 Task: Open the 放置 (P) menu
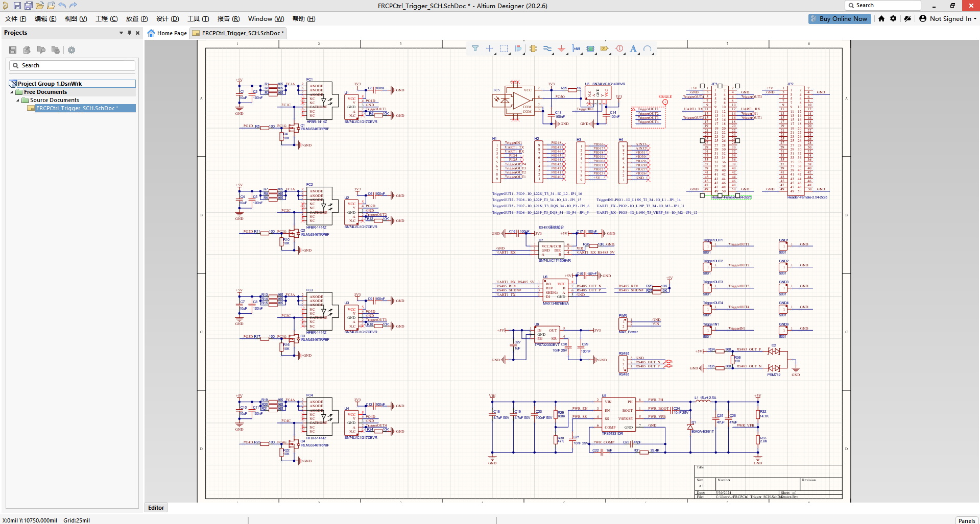137,19
